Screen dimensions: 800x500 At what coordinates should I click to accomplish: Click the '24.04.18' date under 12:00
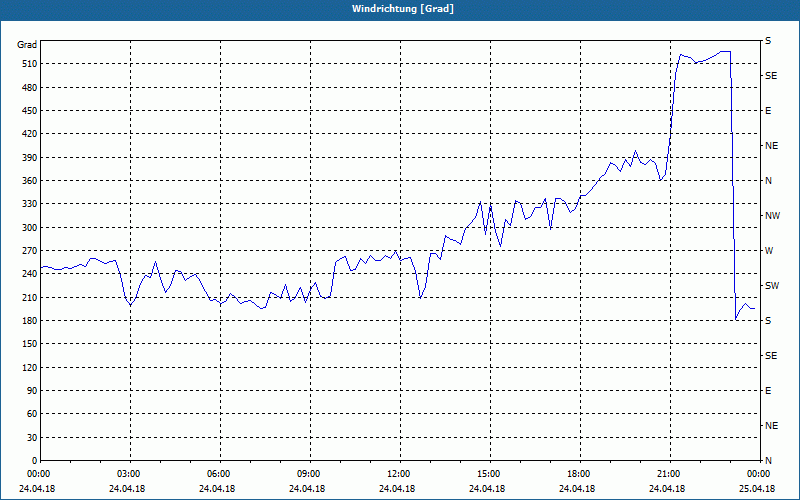(x=397, y=489)
